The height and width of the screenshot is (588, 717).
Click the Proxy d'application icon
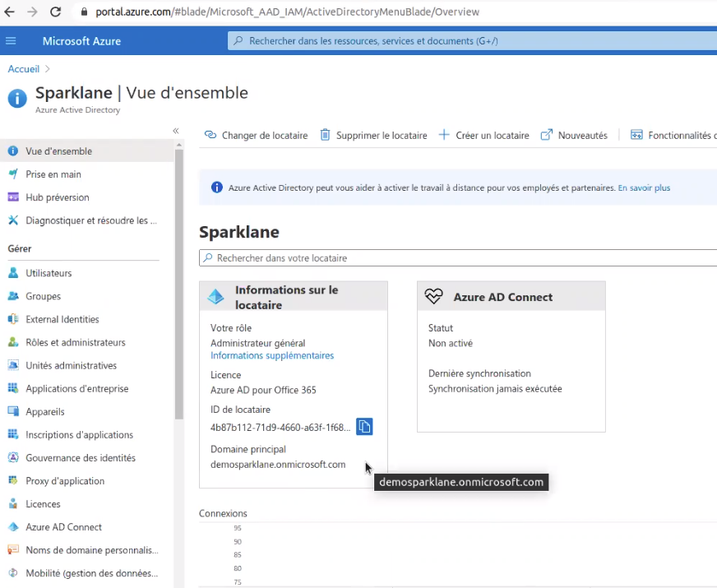13,480
